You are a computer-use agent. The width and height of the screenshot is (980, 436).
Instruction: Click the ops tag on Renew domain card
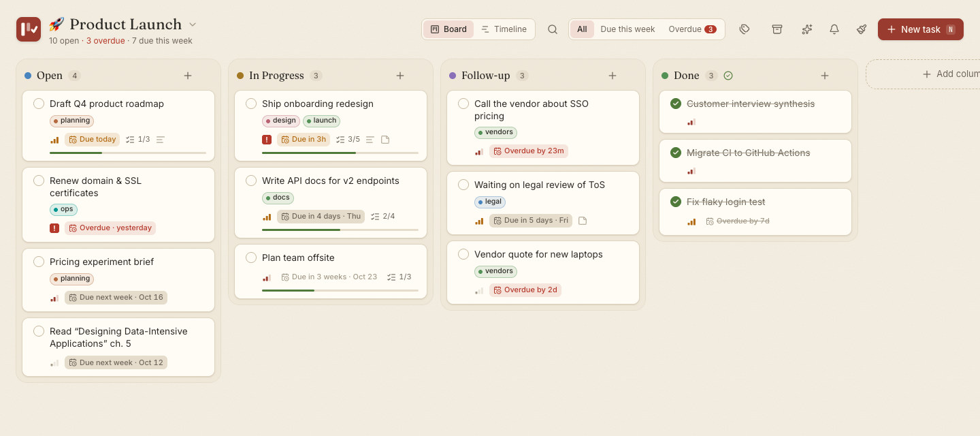pos(63,210)
